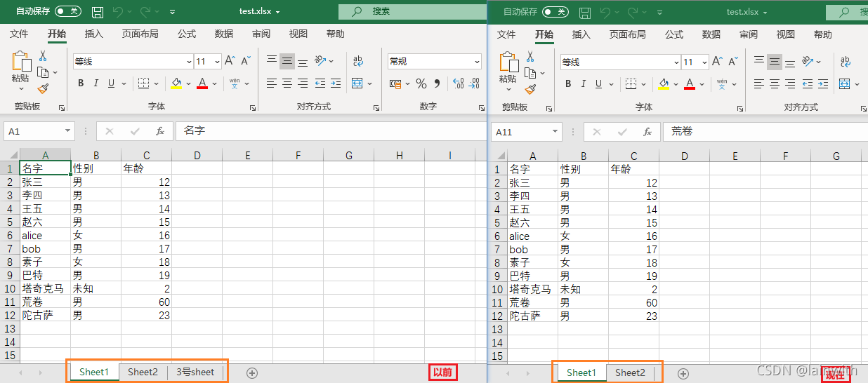Viewport: 868px width, 383px height.
Task: Click percent style icon in left window
Action: [x=421, y=83]
